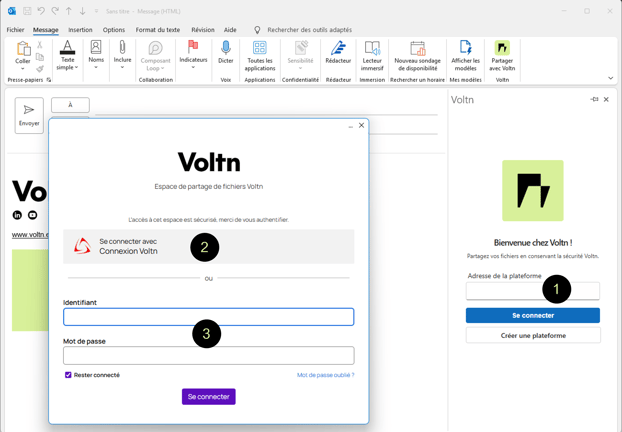Open the Rédacteur editor tool
Image resolution: width=622 pixels, height=432 pixels.
[338, 52]
